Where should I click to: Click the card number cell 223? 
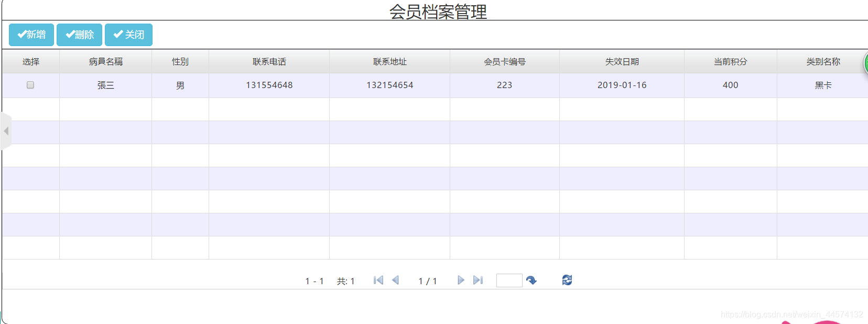coord(505,85)
